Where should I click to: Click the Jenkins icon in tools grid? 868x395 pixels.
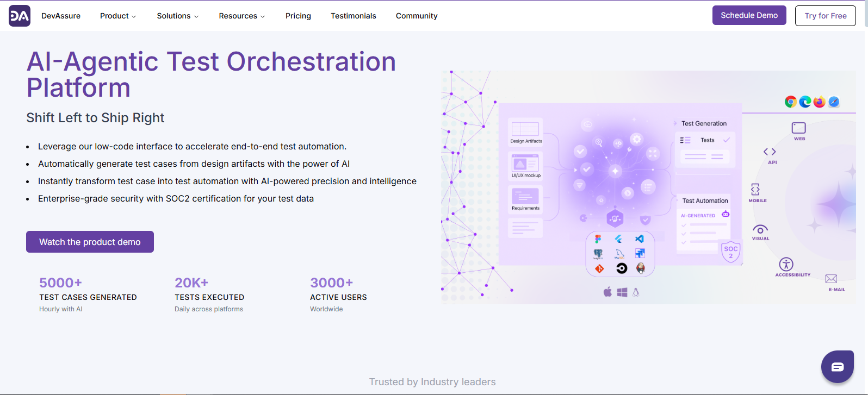click(x=641, y=268)
